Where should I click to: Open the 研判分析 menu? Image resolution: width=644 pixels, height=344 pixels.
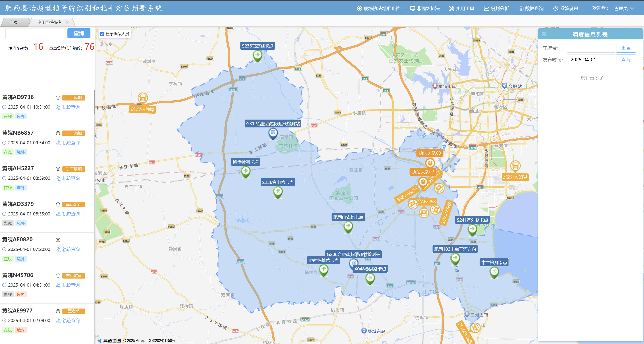(496, 8)
